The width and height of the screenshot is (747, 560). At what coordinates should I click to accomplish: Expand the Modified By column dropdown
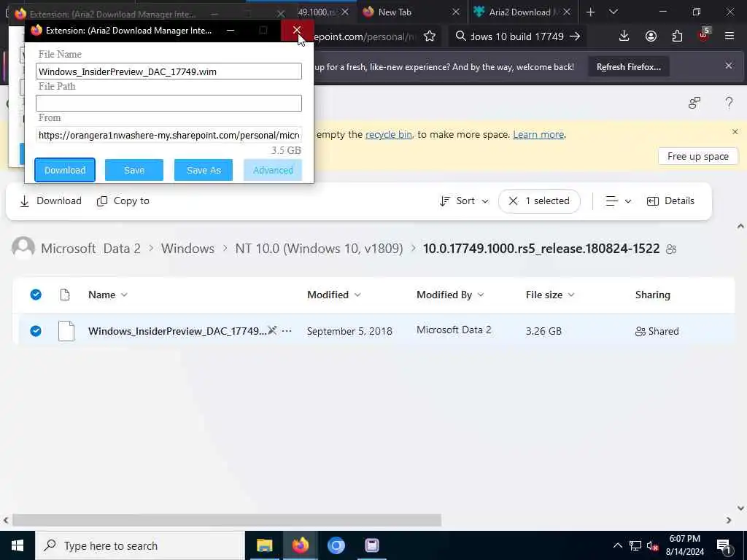tap(481, 295)
